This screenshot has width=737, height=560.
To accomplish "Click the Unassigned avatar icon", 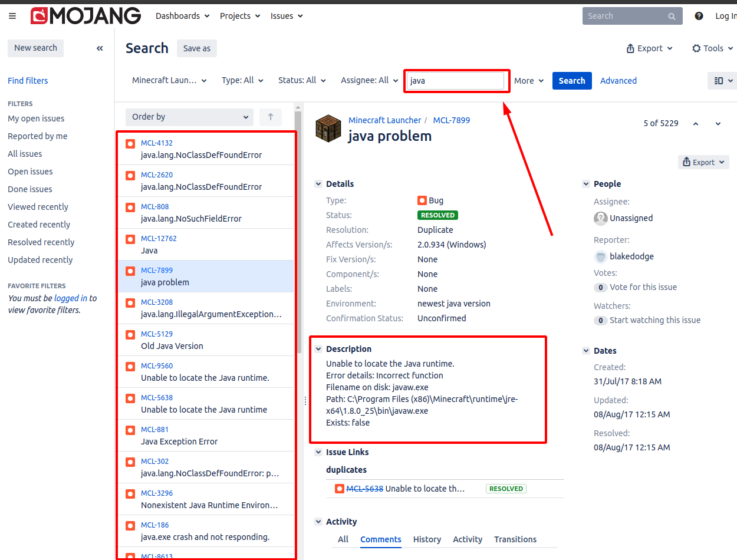I will point(600,218).
